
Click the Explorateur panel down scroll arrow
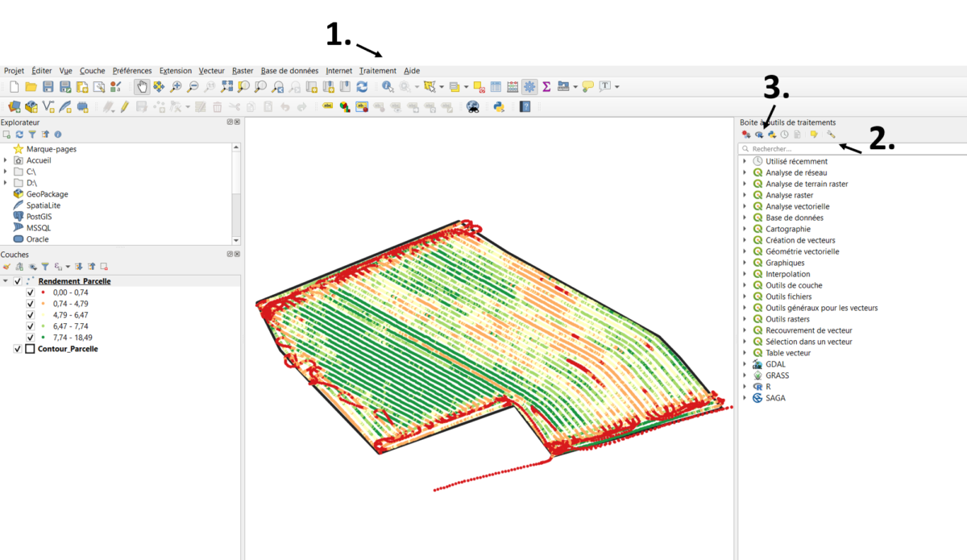coord(236,240)
